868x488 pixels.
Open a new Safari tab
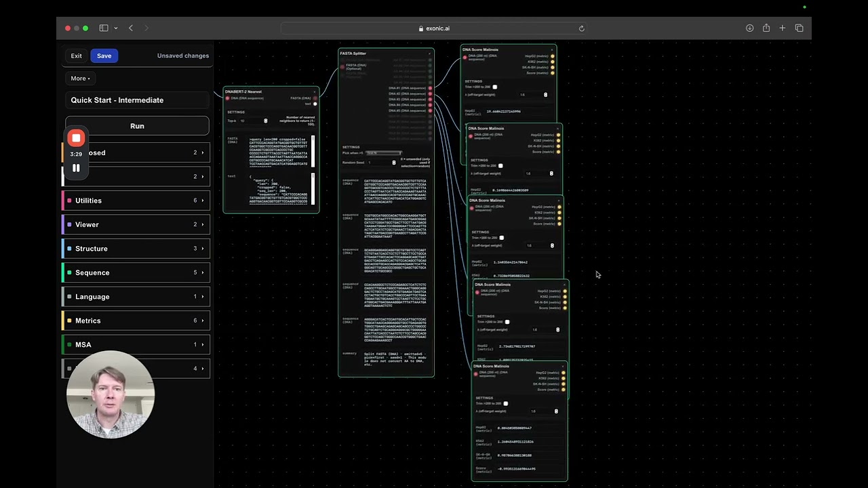[x=783, y=28]
